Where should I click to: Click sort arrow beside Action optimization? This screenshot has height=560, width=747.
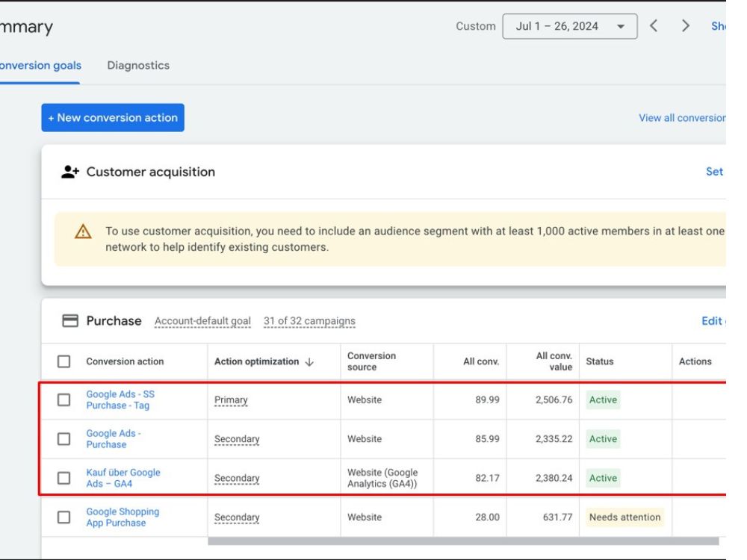(309, 362)
